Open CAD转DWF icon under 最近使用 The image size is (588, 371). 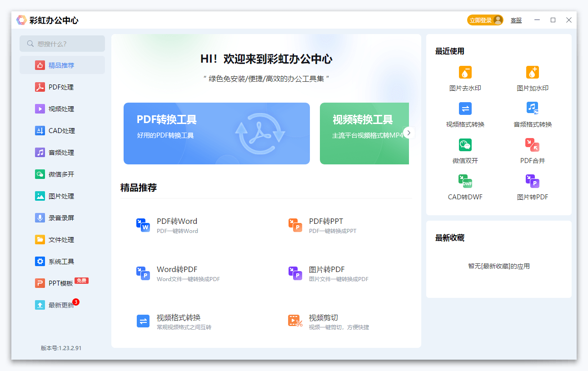465,181
